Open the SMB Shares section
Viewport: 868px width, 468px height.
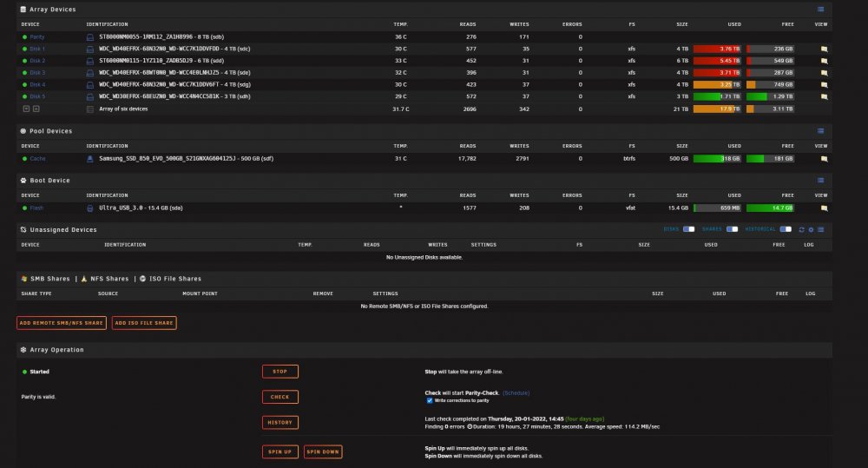[45, 279]
